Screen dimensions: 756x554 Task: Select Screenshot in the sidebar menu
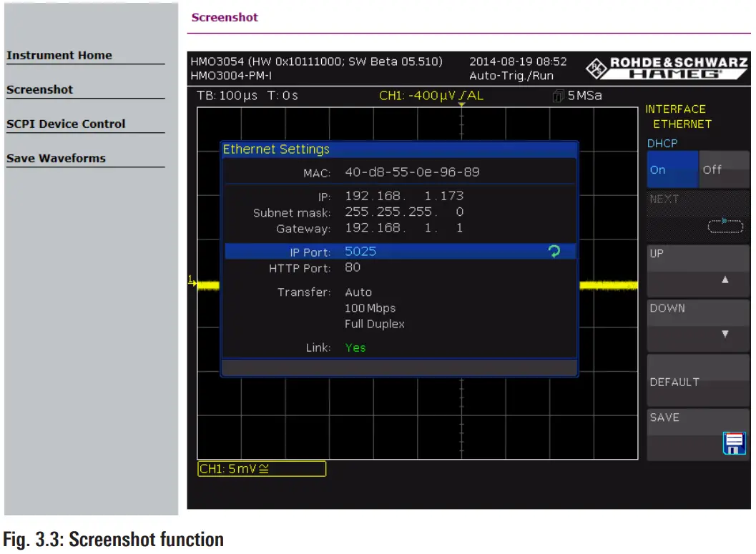coord(39,89)
